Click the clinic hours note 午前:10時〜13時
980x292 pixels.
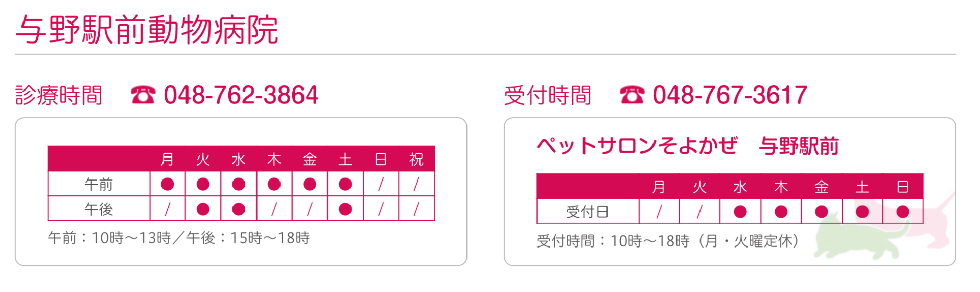(109, 238)
